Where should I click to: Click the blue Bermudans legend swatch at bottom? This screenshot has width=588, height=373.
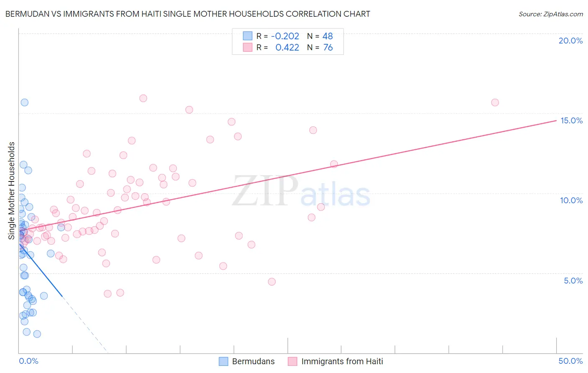point(224,361)
